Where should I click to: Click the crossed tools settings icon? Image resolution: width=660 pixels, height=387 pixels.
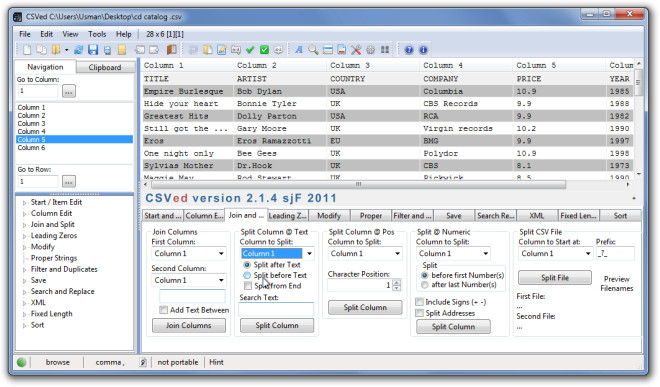(x=356, y=50)
